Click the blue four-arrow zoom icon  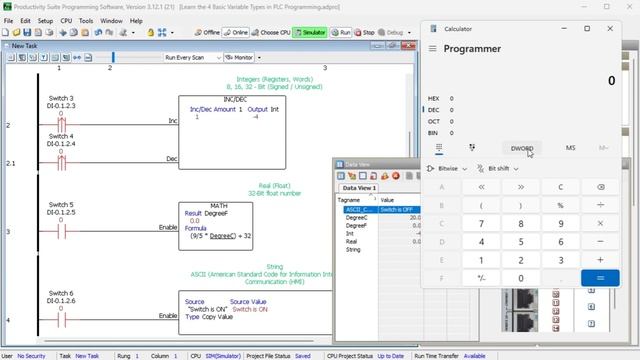[162, 32]
